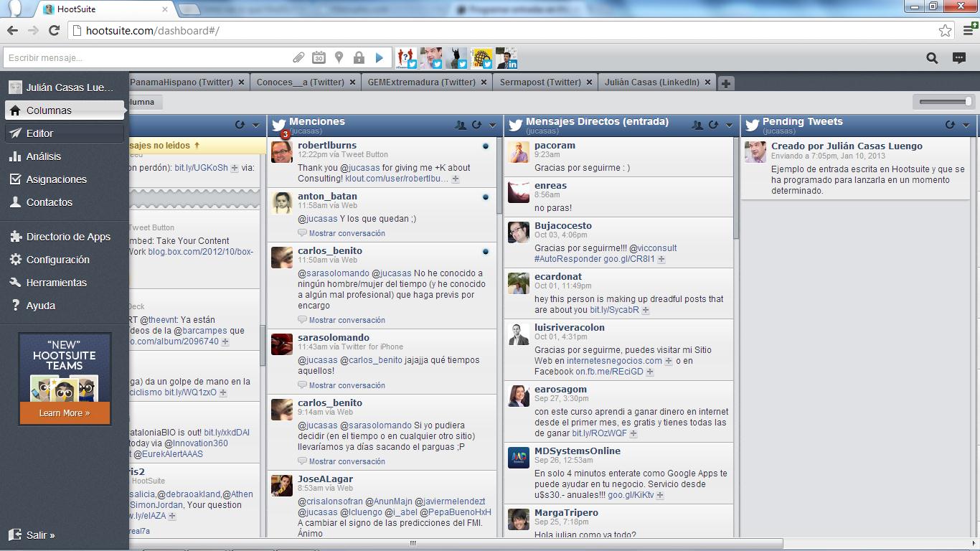Screen dimensions: 980x551
Task: Close the GEMExtremadura tab
Action: point(485,83)
